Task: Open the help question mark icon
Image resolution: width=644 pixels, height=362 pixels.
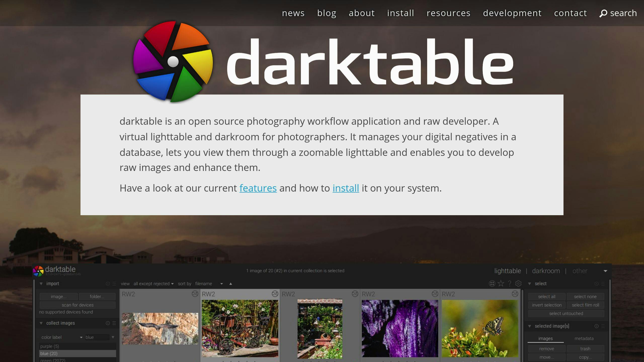Action: coord(509,284)
